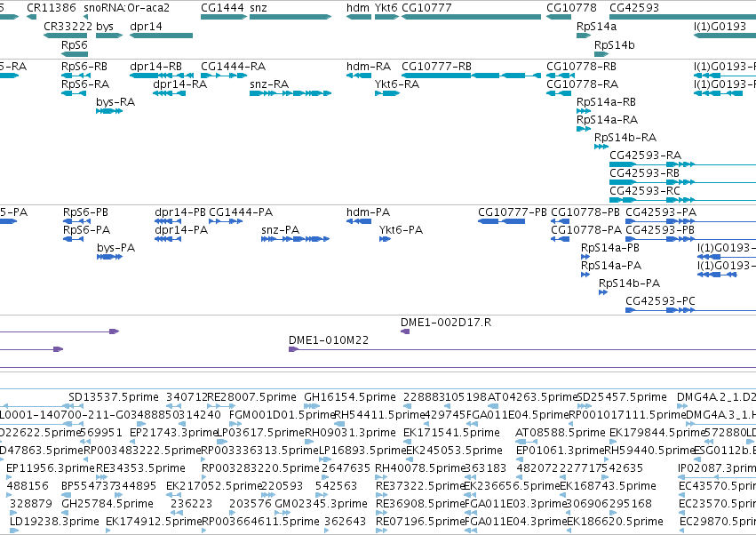Select the dpr14 gene bar
Screen dimensions: 756x535
coord(161,36)
